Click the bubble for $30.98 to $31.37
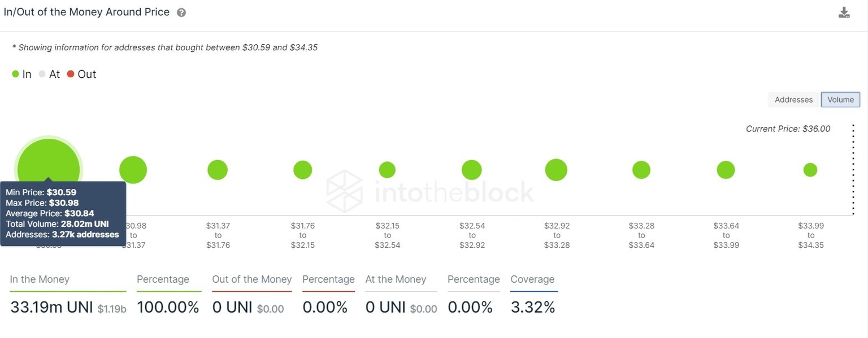 [133, 170]
